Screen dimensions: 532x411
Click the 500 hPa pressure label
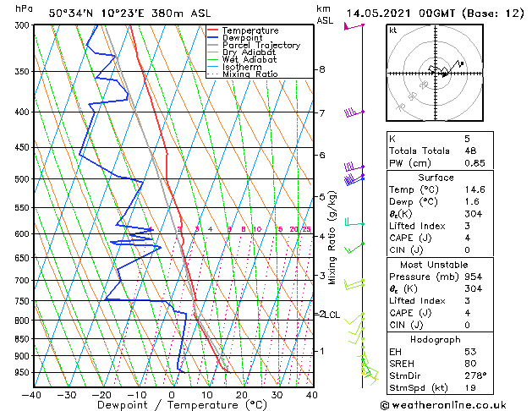(x=24, y=179)
